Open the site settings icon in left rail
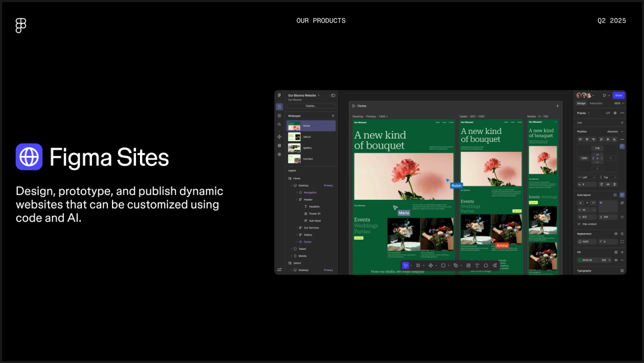Viewport: 644px width, 363px height. tap(279, 155)
